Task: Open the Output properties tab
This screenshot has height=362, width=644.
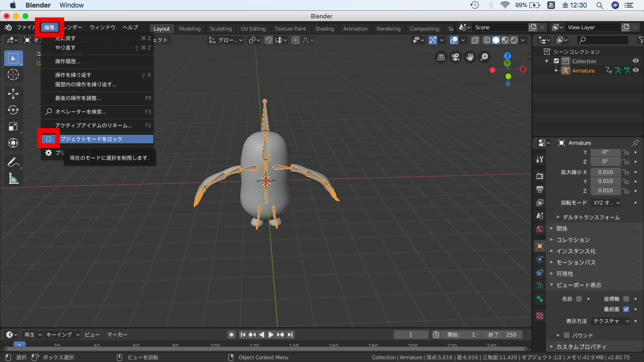Action: tap(540, 189)
